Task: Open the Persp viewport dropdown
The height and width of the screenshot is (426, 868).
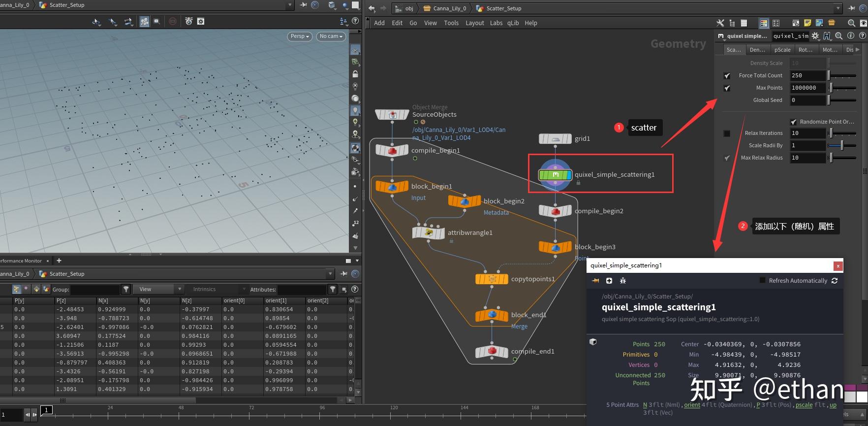Action: coord(300,36)
